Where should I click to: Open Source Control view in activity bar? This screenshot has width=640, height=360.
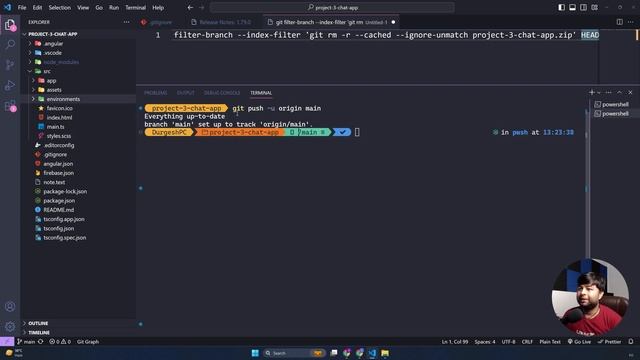pos(10,65)
